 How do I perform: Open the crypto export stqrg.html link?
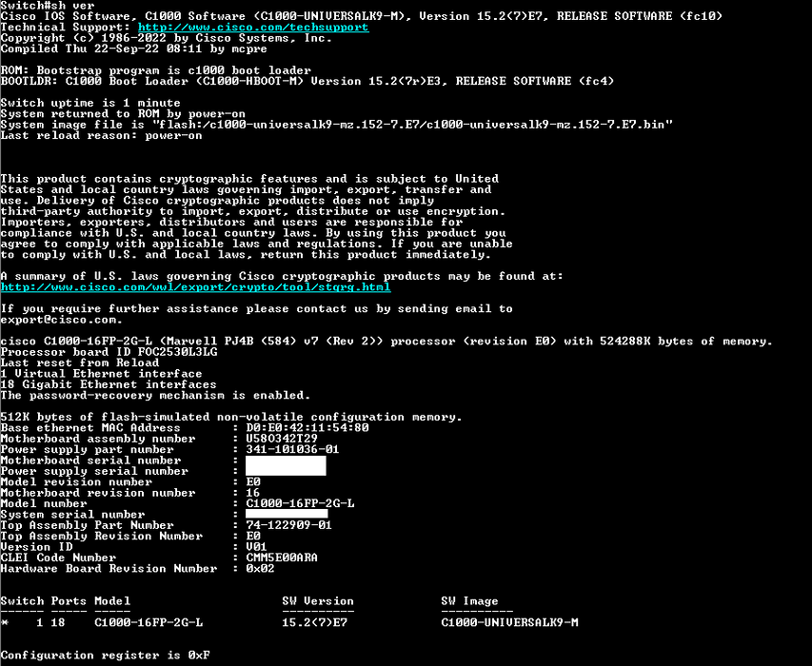pos(196,287)
